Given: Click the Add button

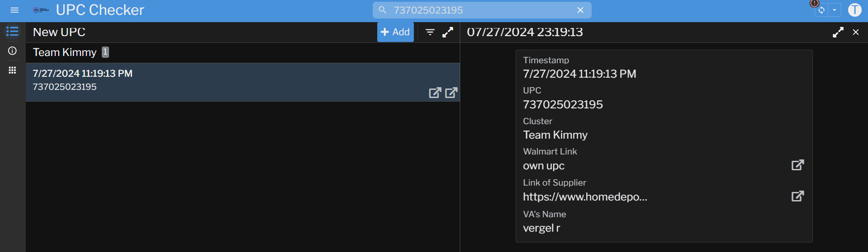Looking at the screenshot, I should tap(395, 32).
